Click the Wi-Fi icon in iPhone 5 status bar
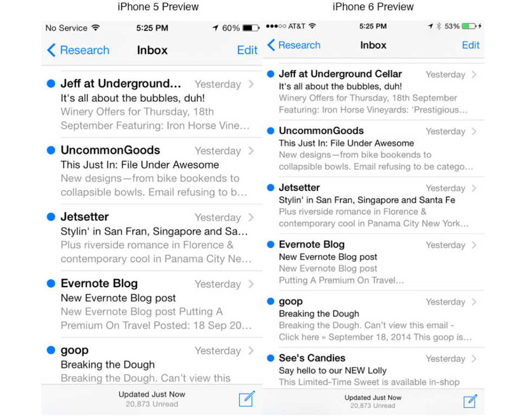 click(95, 28)
